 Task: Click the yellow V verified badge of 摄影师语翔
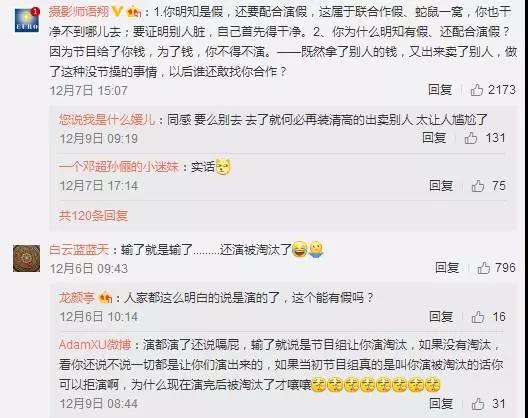(117, 12)
